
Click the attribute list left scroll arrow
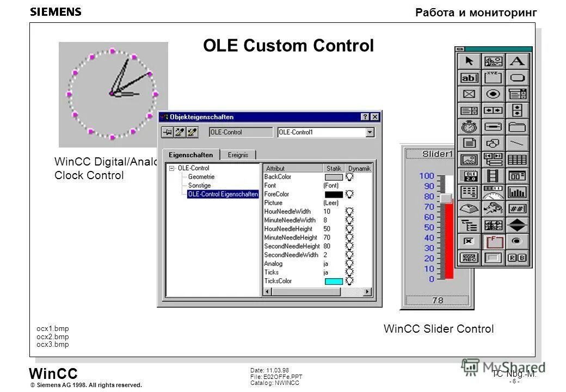tap(267, 292)
